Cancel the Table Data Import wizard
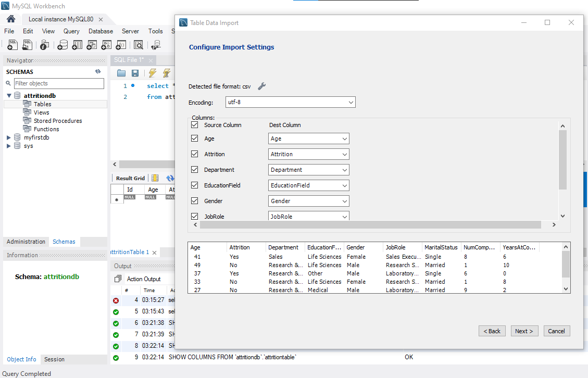 point(557,331)
